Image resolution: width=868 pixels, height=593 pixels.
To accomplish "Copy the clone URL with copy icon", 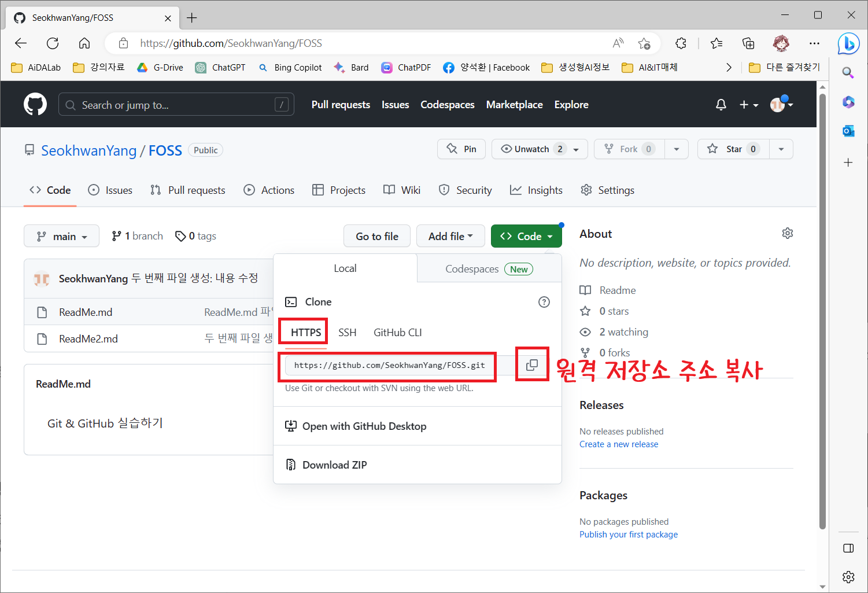I will (532, 365).
